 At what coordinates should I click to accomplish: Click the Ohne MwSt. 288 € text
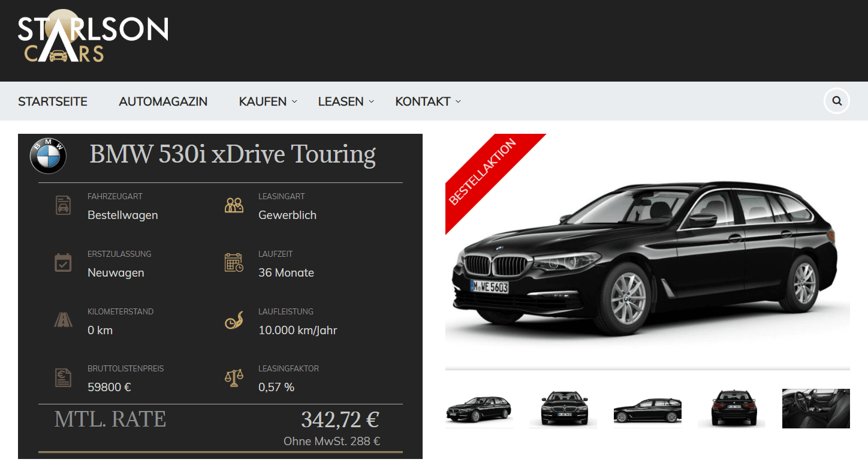(332, 442)
